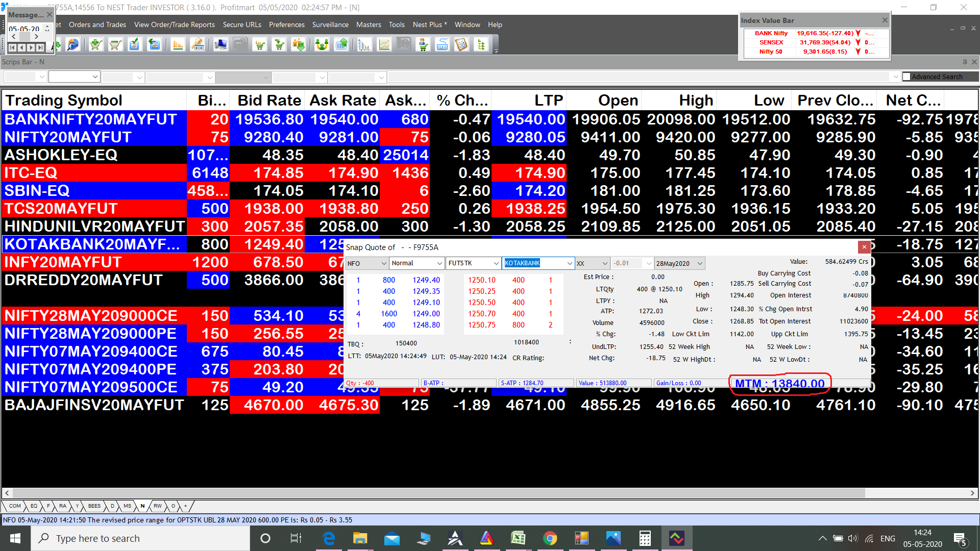This screenshot has height=551, width=980.
Task: Open the second Scrips Bar dropdown
Action: [95, 77]
